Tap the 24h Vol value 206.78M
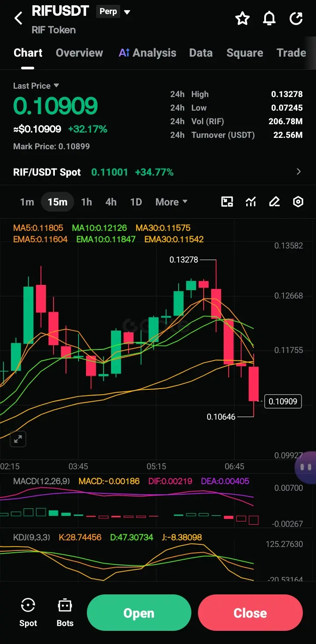The height and width of the screenshot is (644, 316). click(285, 122)
